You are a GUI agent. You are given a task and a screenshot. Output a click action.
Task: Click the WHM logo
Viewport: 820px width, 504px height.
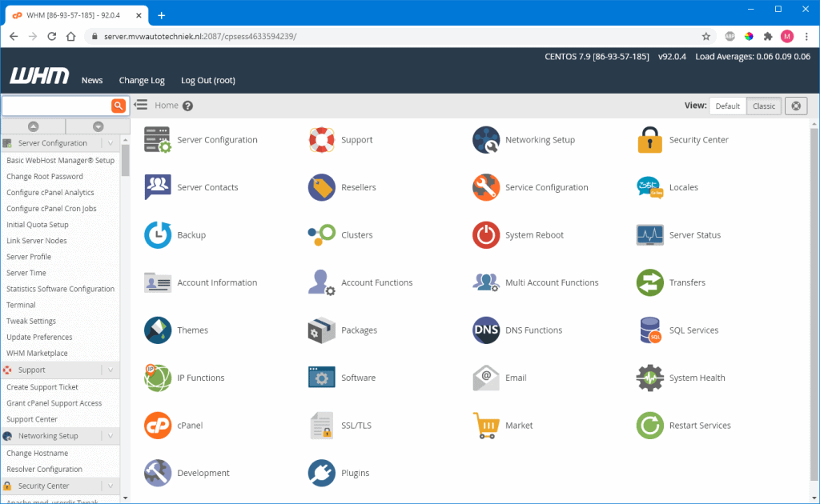click(x=39, y=76)
